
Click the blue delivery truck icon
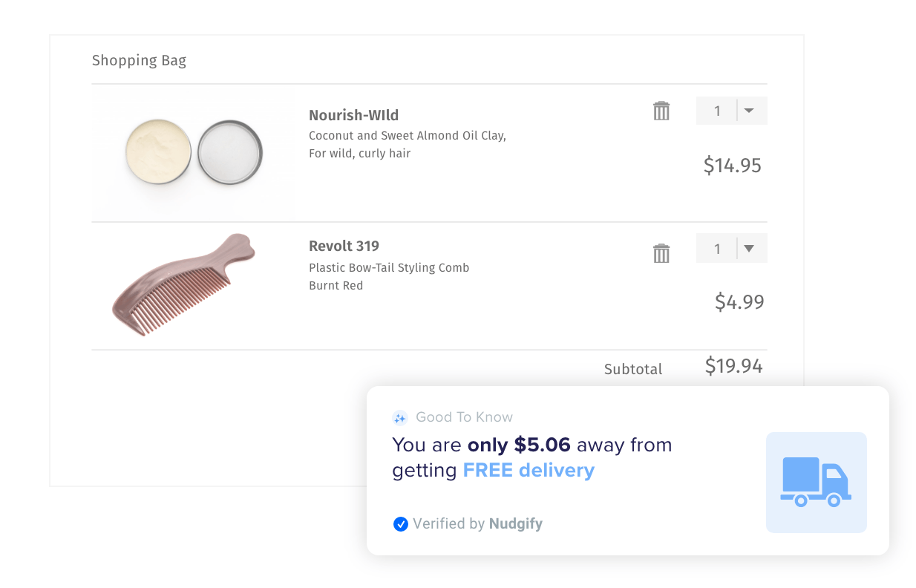[816, 482]
